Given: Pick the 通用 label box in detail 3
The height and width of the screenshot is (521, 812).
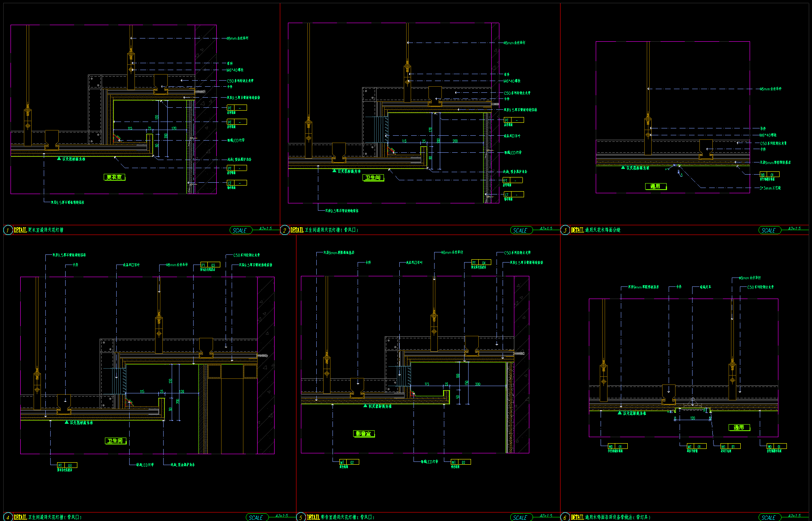Looking at the screenshot, I should click(x=656, y=186).
